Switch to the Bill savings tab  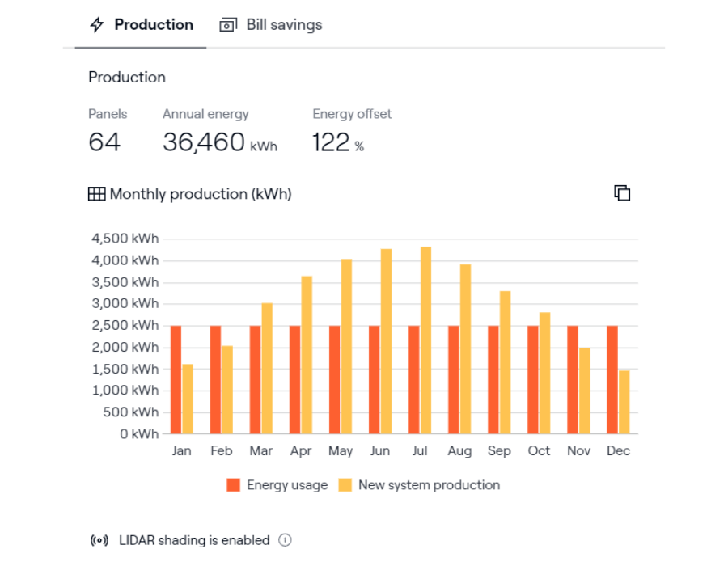(271, 24)
